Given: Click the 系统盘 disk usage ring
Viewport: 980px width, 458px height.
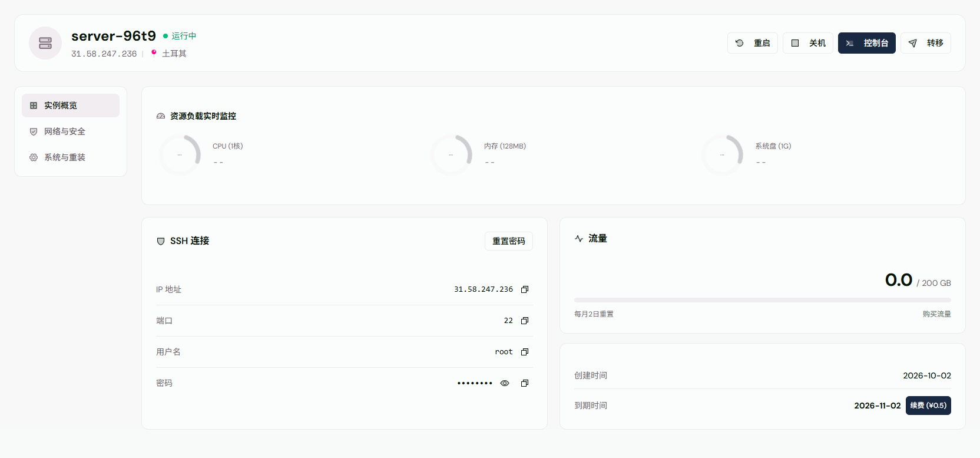Looking at the screenshot, I should 722,155.
